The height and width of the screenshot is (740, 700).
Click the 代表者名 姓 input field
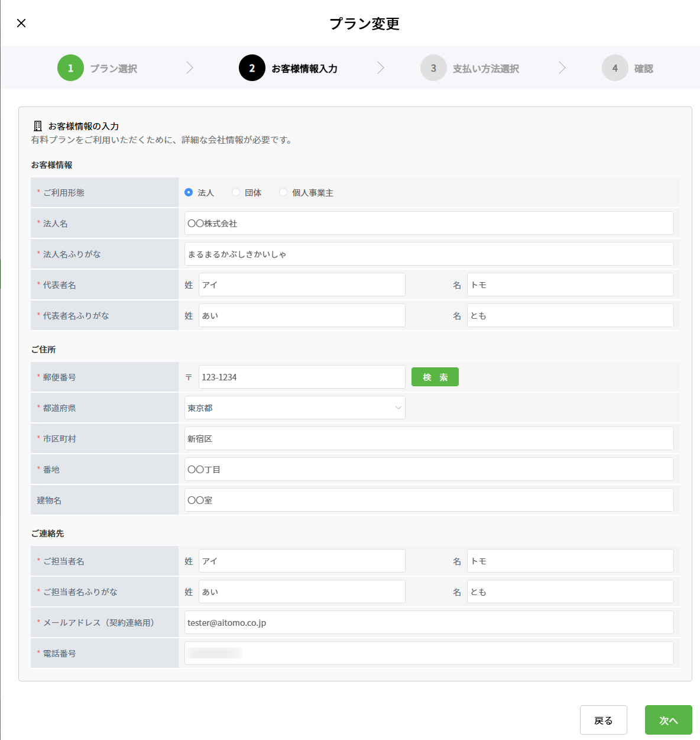(x=302, y=285)
